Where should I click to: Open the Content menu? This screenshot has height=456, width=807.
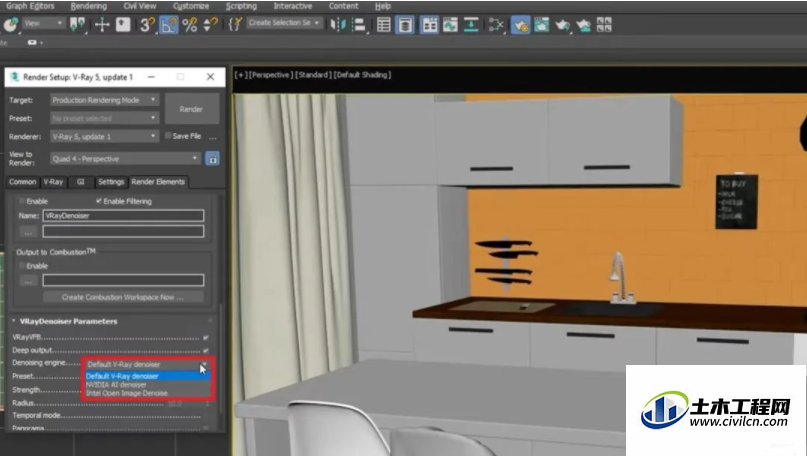point(343,6)
